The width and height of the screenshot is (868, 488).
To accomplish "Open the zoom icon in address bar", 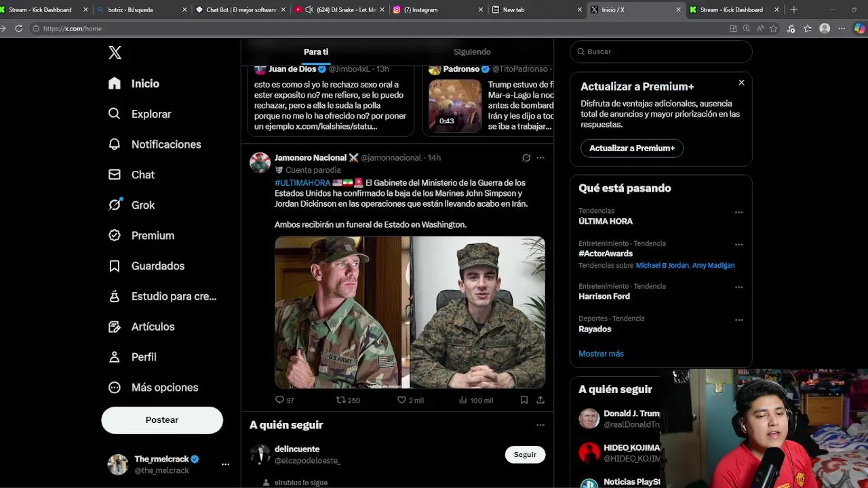I will 746,28.
